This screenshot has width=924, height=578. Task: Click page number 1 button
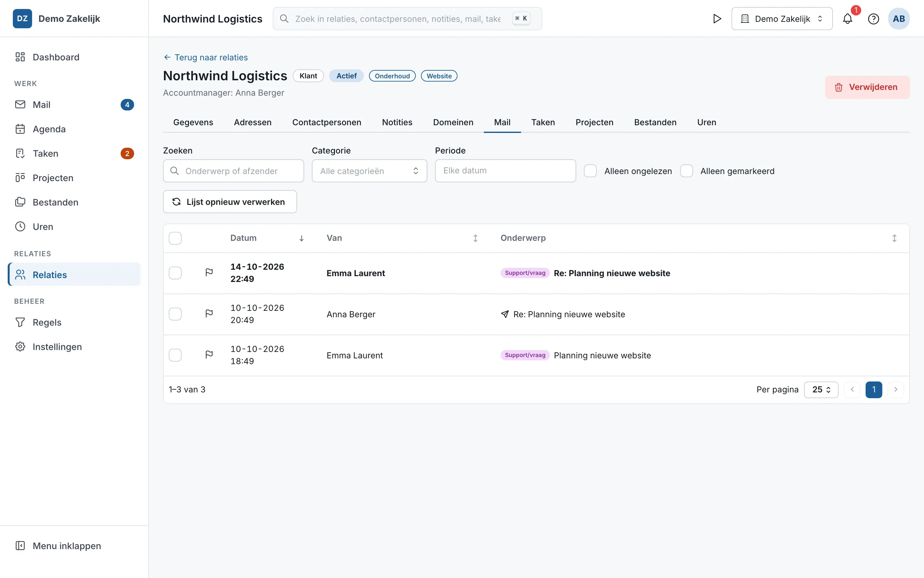pyautogui.click(x=874, y=390)
